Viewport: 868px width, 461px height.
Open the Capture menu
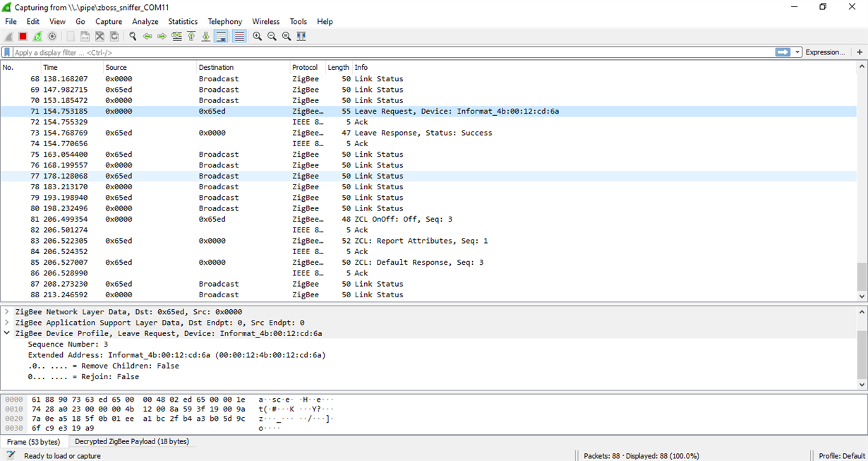pyautogui.click(x=109, y=21)
